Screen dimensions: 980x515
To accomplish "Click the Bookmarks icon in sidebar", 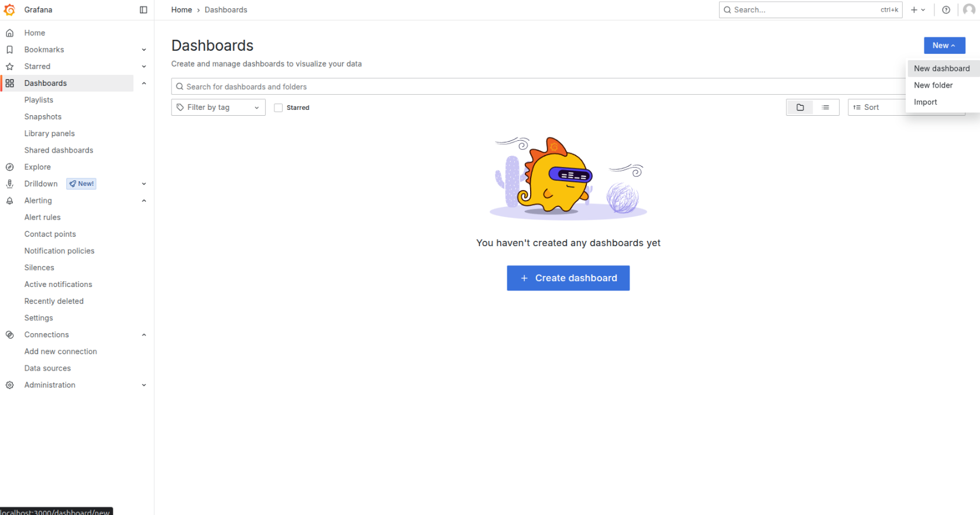I will [9, 50].
